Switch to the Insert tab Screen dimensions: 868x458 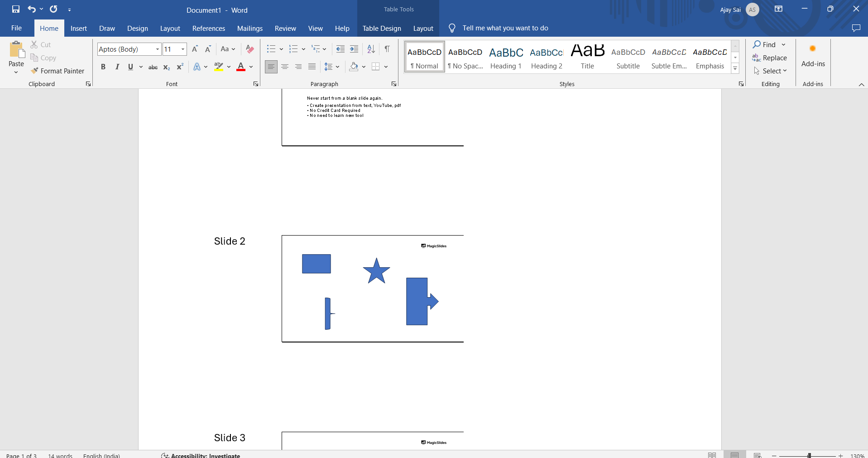tap(79, 28)
